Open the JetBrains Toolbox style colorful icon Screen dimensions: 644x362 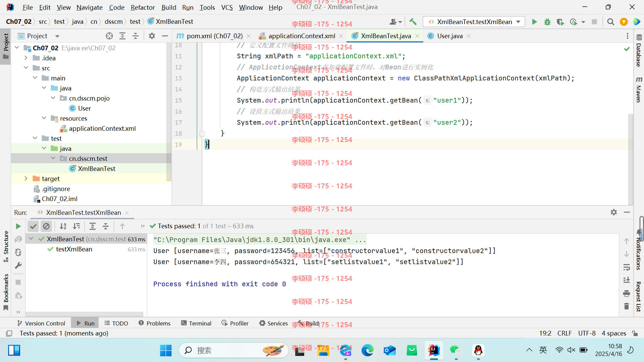637,22
